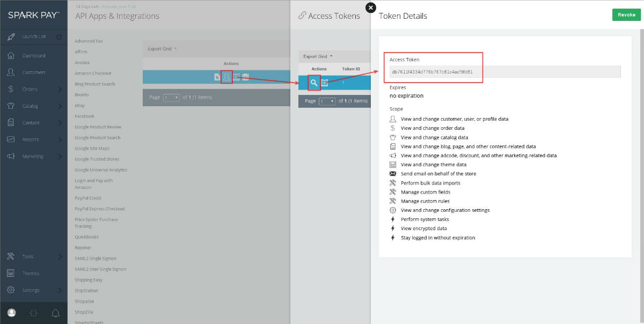Select Google Site Maps integration
The width and height of the screenshot is (644, 324).
click(92, 149)
